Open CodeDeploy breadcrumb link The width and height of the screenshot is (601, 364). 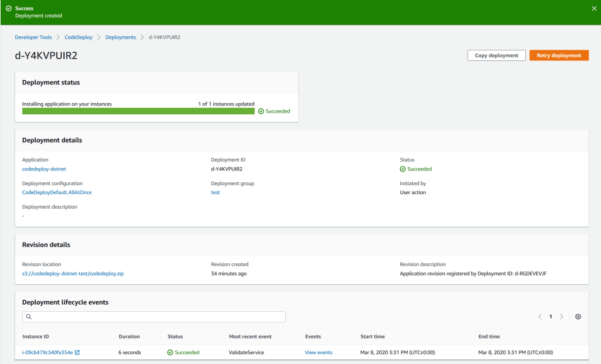(79, 38)
